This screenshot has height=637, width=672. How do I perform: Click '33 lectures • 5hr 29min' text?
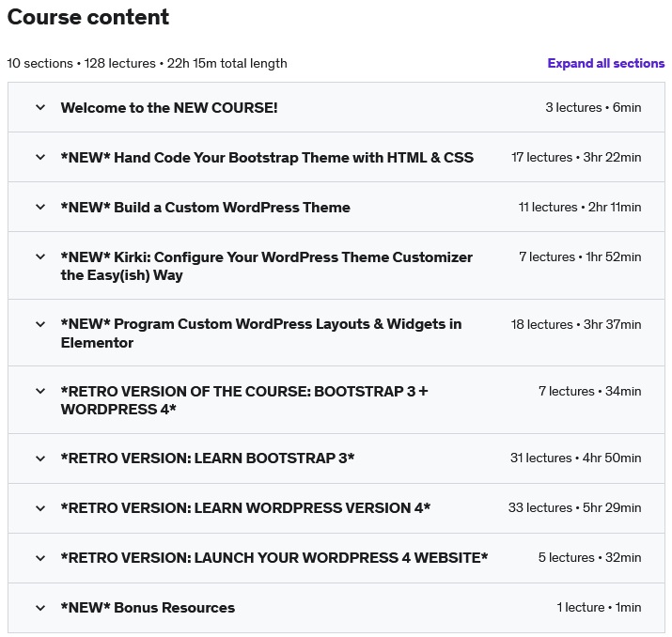(x=574, y=507)
